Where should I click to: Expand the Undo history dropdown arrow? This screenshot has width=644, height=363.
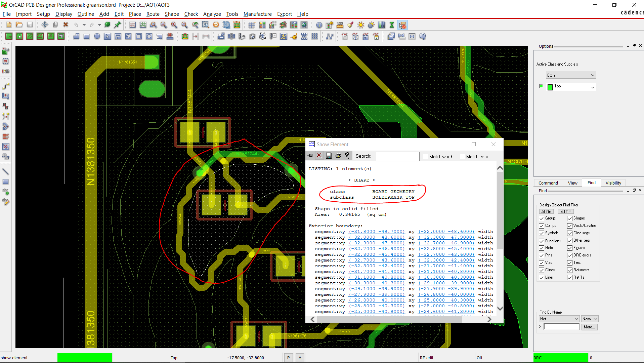(84, 25)
